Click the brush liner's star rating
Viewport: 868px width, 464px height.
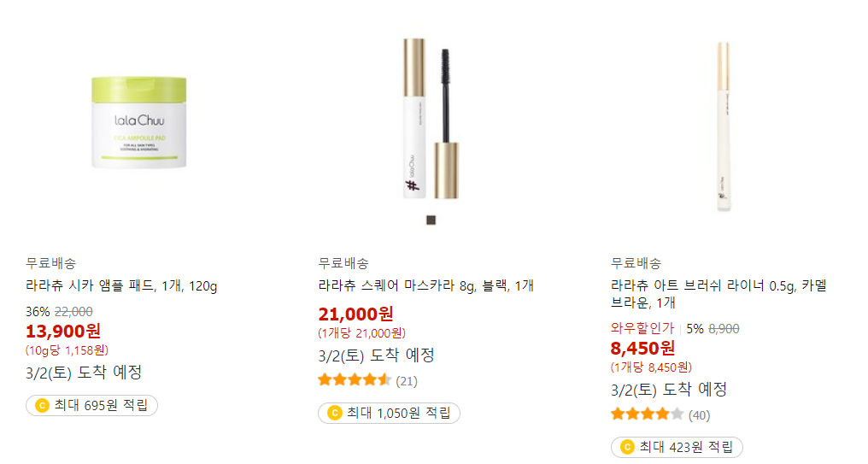[x=647, y=414]
